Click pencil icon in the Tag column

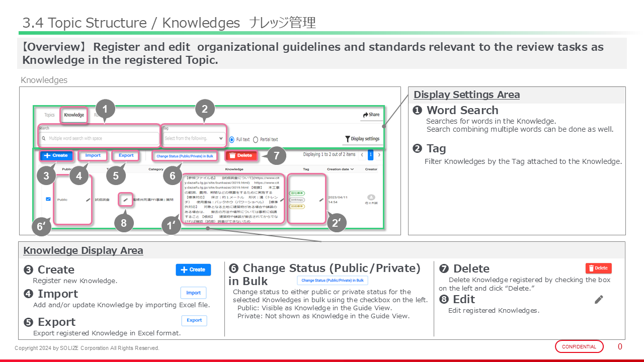[321, 200]
